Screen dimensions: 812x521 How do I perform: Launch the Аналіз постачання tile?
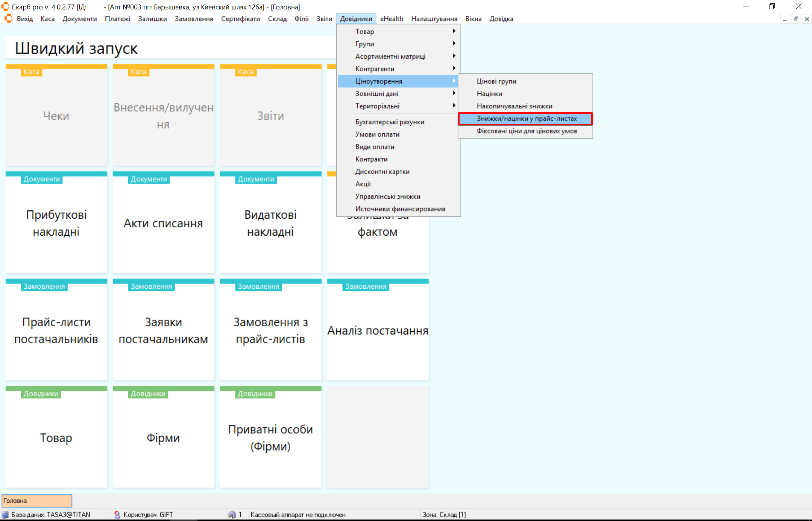click(378, 330)
